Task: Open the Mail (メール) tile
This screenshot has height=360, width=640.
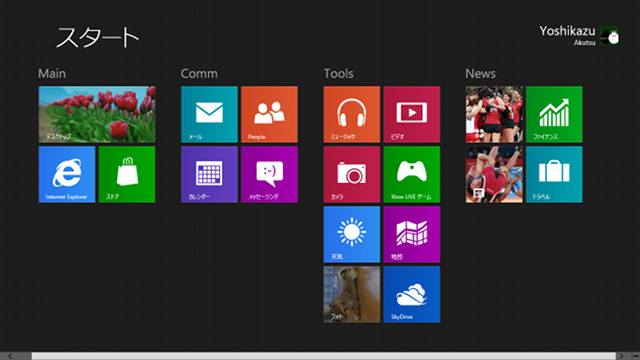Action: point(209,114)
